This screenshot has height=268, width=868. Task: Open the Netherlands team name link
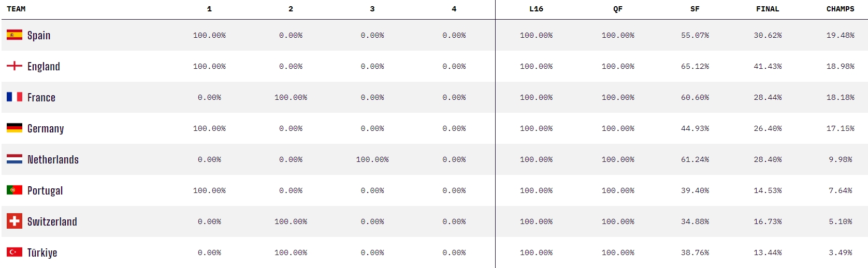tap(53, 159)
